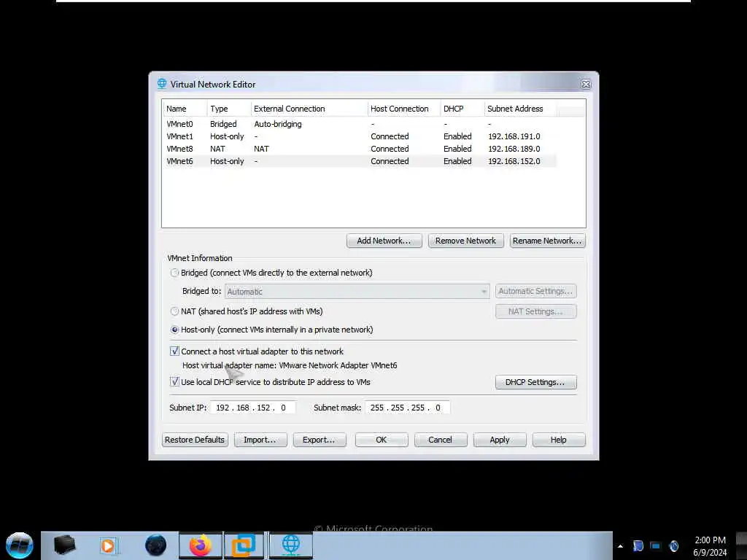Open the dark round globe taskbar icon
The image size is (747, 560).
coord(156,545)
